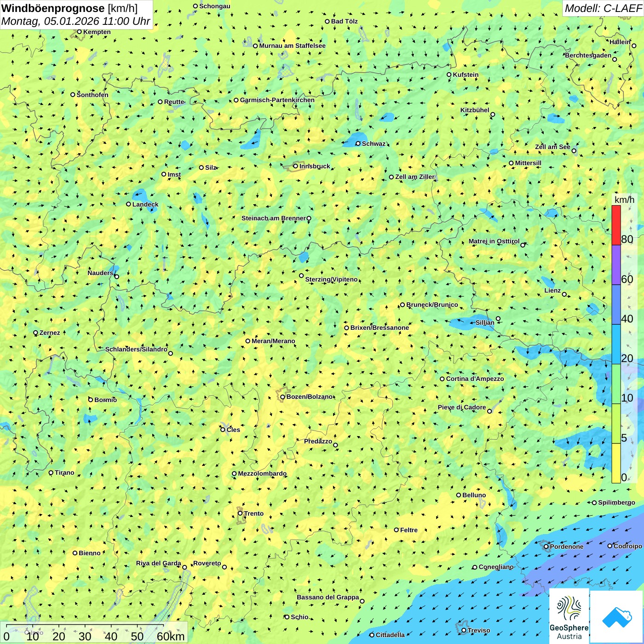Click the Steinach am Brenner label

[x=273, y=218]
